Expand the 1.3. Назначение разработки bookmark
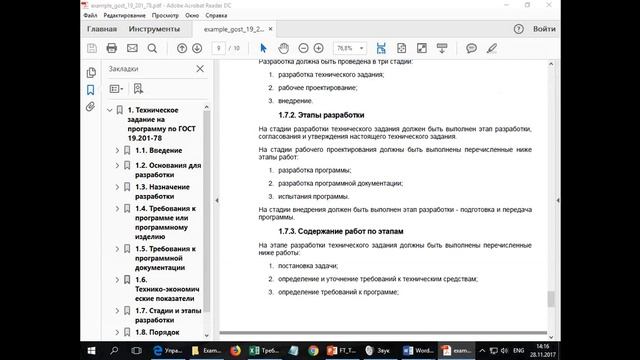The height and width of the screenshot is (360, 640). (117, 187)
